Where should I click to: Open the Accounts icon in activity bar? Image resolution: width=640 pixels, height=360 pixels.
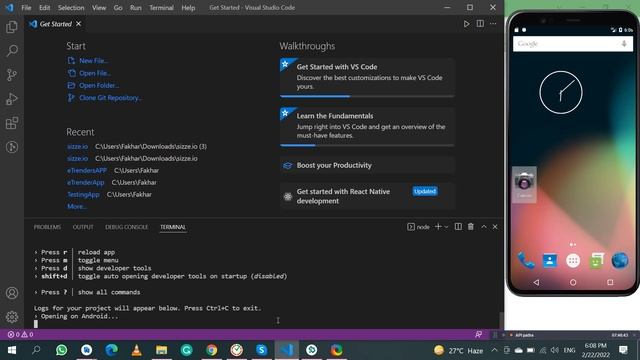[x=12, y=293]
